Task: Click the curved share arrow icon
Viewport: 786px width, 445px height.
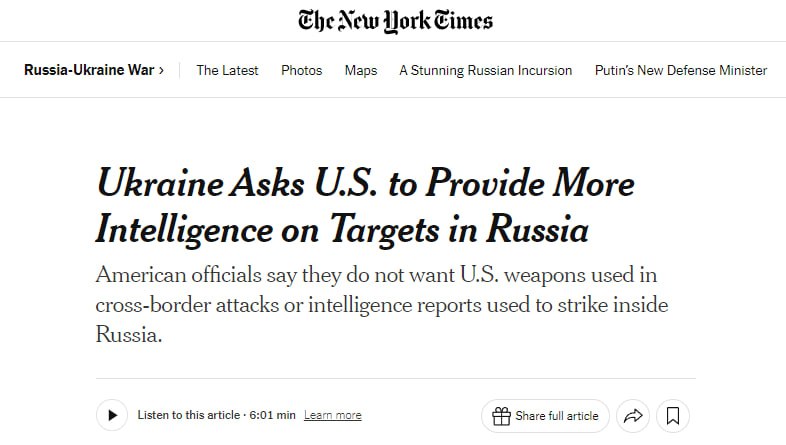Action: click(632, 416)
